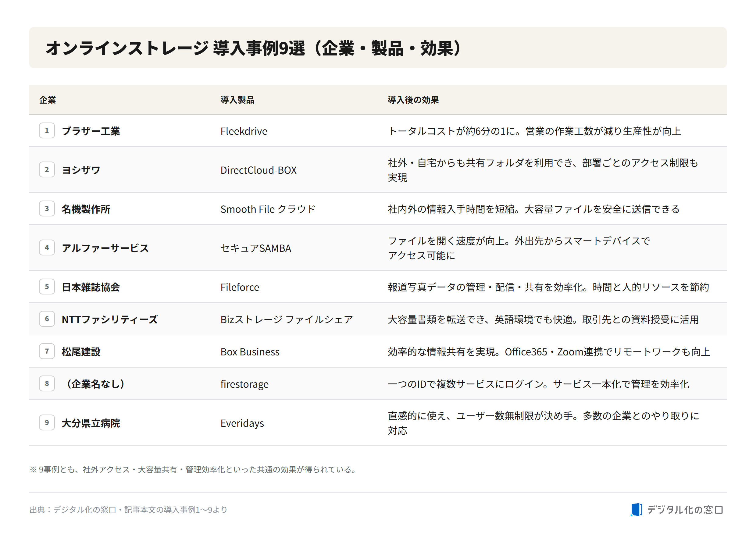Click the title オンラインストレージ 導入事例9選
The image size is (756, 545).
click(175, 48)
